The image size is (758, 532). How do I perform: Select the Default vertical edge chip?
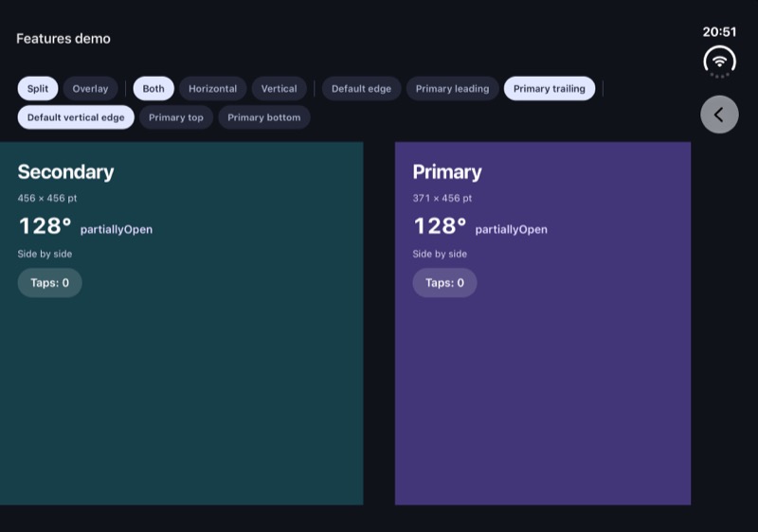click(x=76, y=117)
